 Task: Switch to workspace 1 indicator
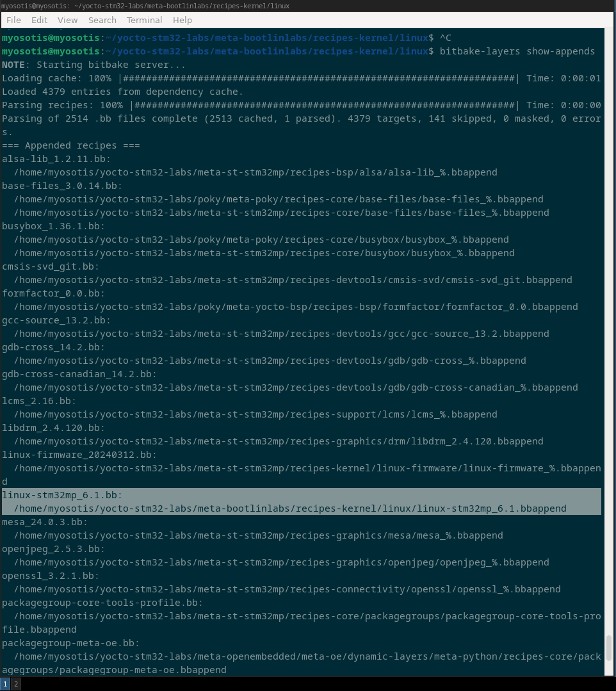(4, 684)
